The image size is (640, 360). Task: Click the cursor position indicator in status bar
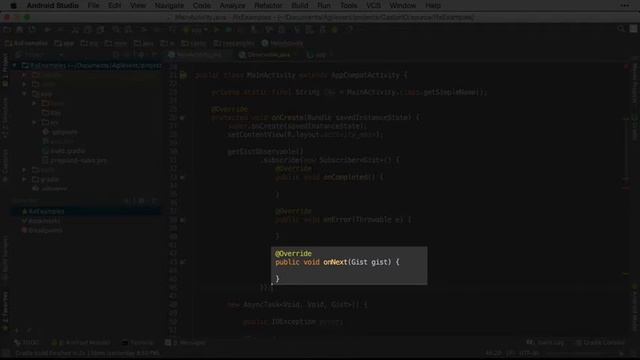[x=493, y=353]
